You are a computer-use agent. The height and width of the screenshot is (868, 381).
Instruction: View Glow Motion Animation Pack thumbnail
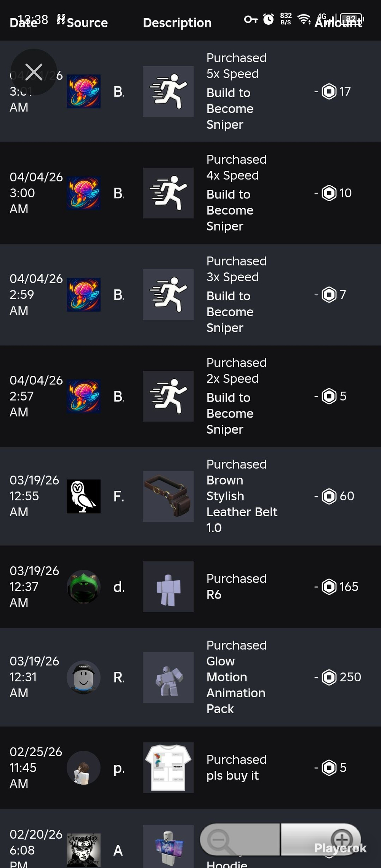click(x=168, y=677)
